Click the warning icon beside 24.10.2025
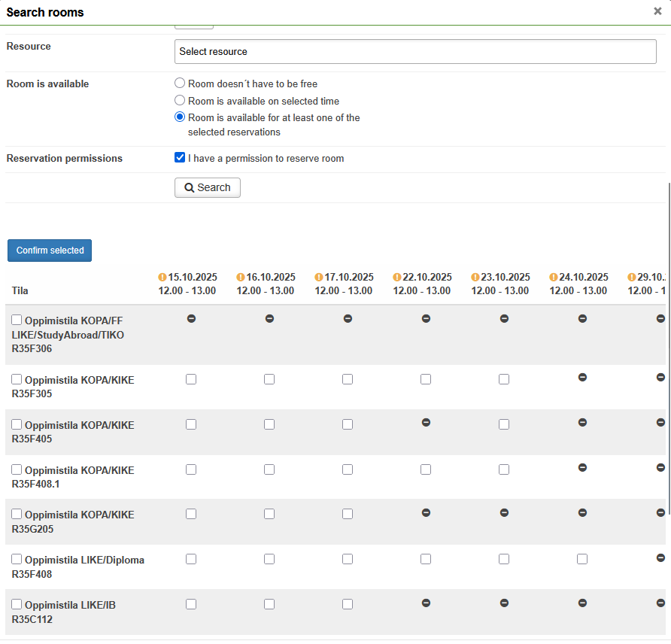 click(x=554, y=278)
